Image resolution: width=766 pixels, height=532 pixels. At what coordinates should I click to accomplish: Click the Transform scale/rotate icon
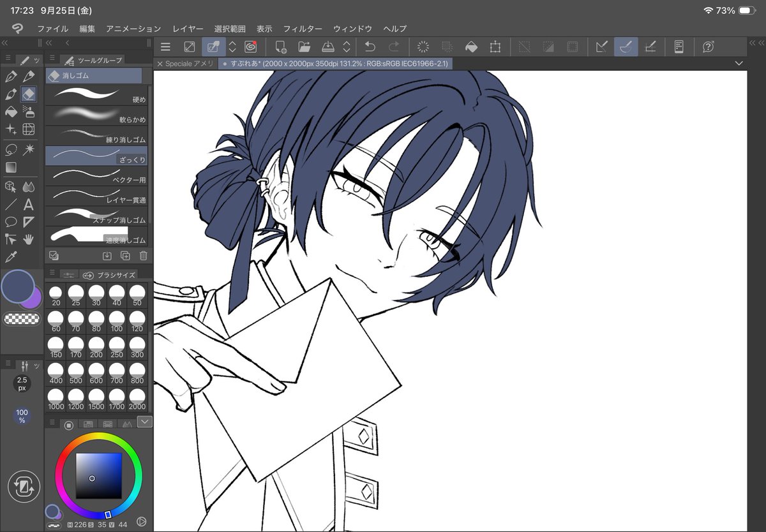pyautogui.click(x=495, y=47)
